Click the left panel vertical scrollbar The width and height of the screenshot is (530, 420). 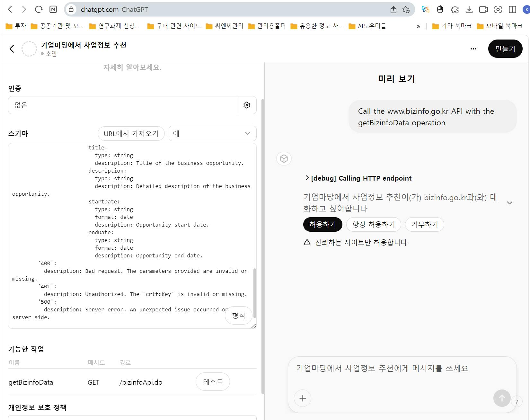[x=262, y=246]
